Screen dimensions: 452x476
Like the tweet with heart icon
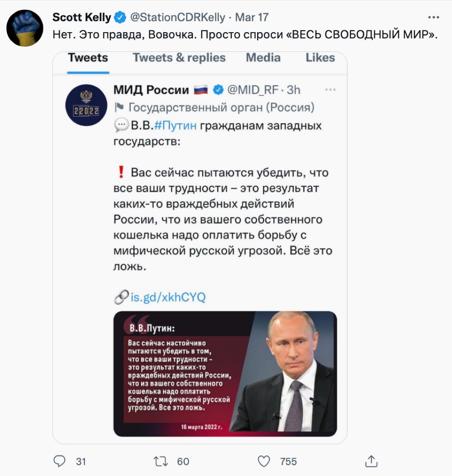pyautogui.click(x=264, y=461)
